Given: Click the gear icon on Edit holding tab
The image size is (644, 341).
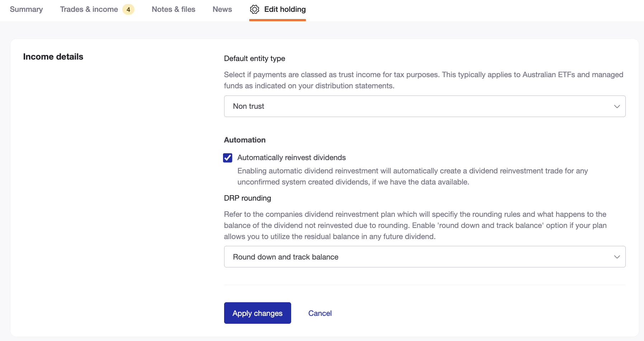Looking at the screenshot, I should click(x=254, y=9).
